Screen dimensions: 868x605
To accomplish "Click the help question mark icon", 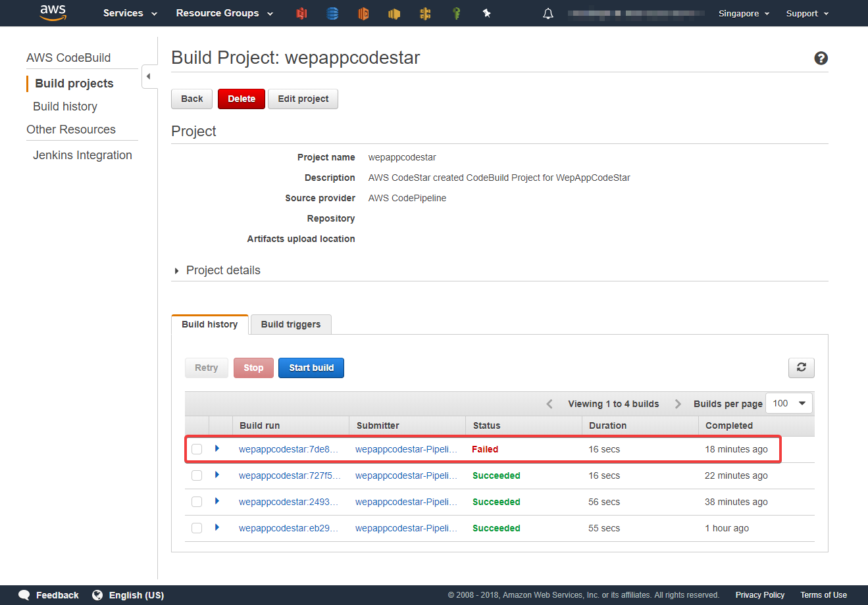I will 821,58.
